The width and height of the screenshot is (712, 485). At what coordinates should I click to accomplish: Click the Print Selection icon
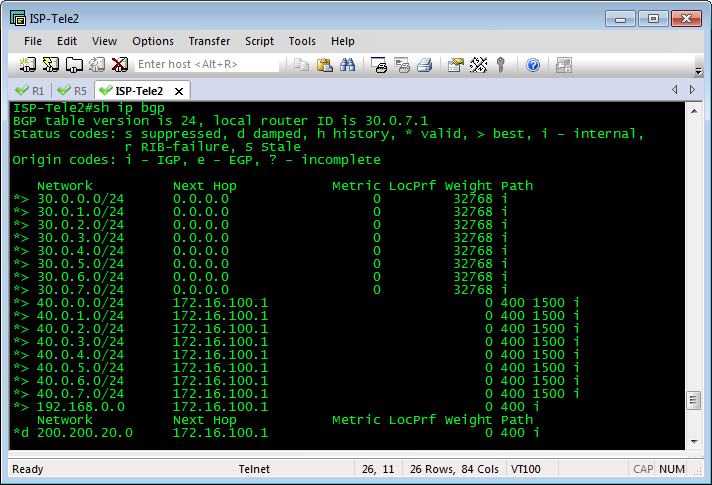(402, 65)
